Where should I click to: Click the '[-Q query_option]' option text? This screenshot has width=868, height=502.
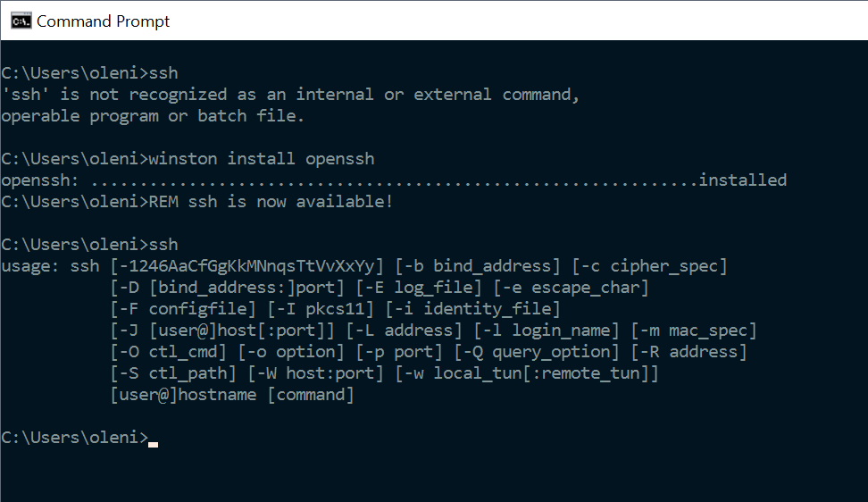pos(537,352)
